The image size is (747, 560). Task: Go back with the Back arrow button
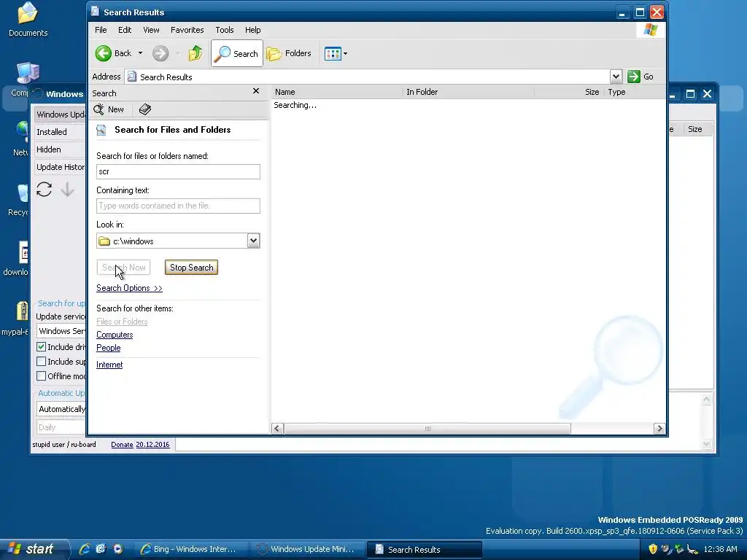point(113,53)
